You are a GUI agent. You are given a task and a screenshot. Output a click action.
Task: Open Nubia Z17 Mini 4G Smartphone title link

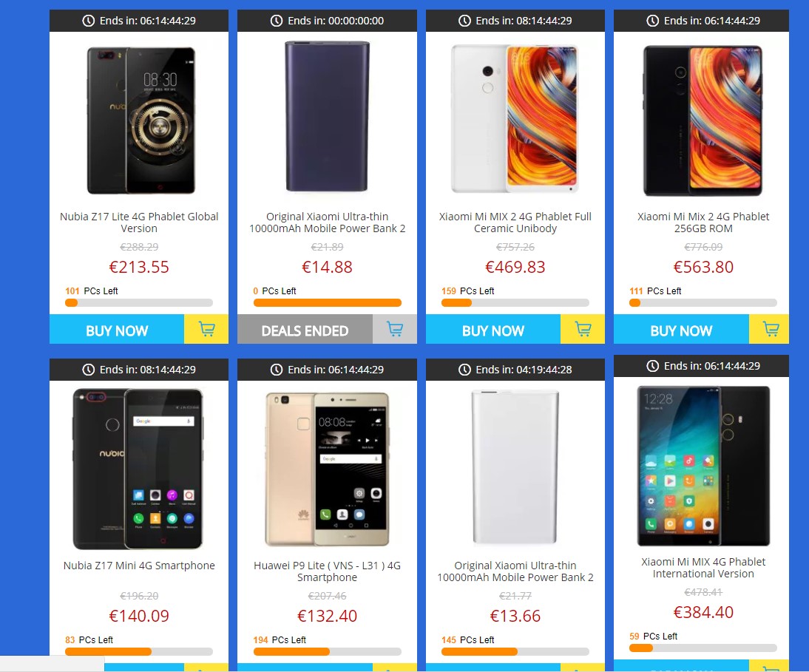click(x=139, y=566)
